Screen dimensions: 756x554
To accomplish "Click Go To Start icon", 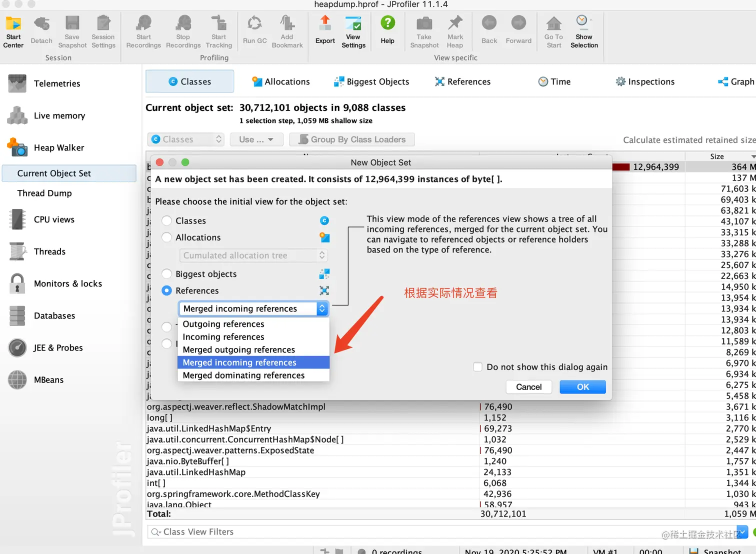I will [553, 32].
